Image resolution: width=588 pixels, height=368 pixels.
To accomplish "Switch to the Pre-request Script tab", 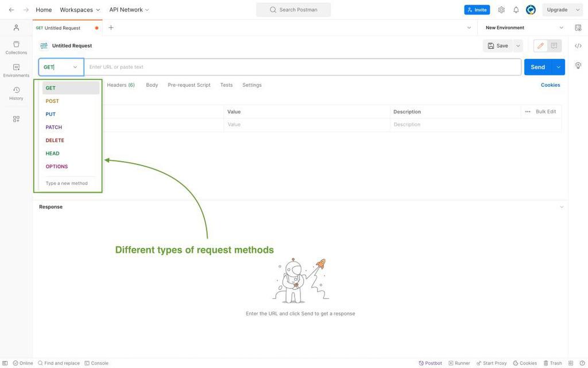I will coord(189,85).
